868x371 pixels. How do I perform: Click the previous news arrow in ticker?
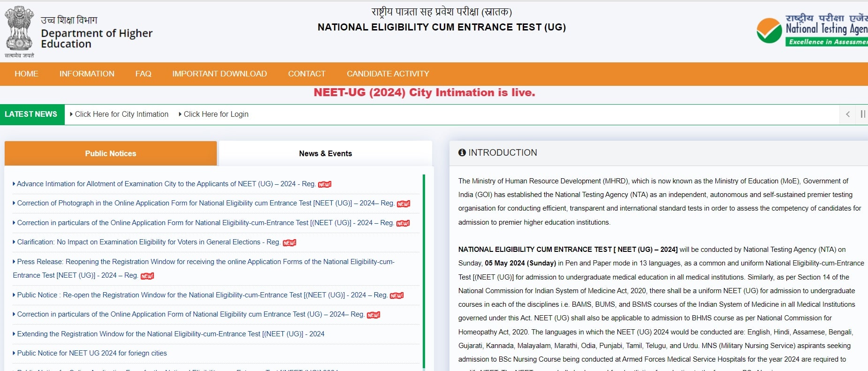(848, 114)
